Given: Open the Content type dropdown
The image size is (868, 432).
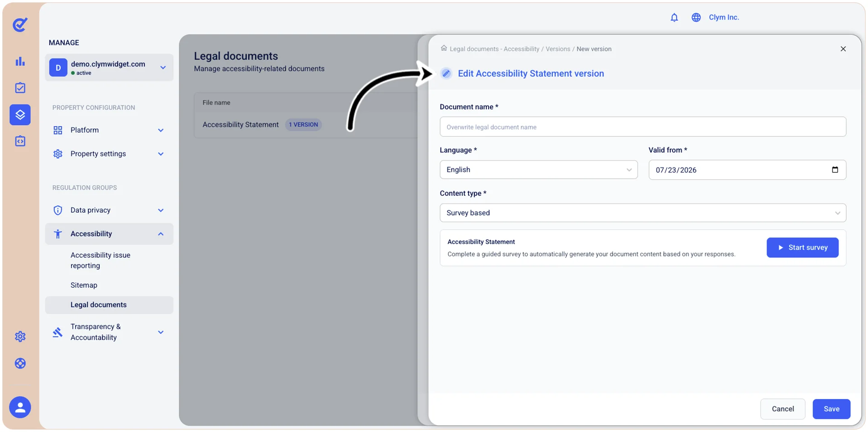Looking at the screenshot, I should pyautogui.click(x=643, y=213).
